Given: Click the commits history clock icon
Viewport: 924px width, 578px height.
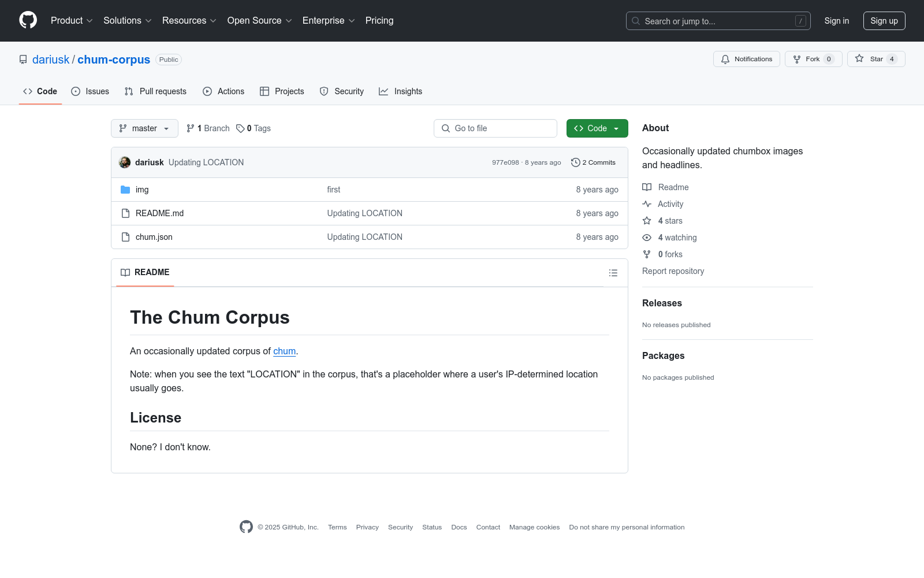Looking at the screenshot, I should [575, 162].
